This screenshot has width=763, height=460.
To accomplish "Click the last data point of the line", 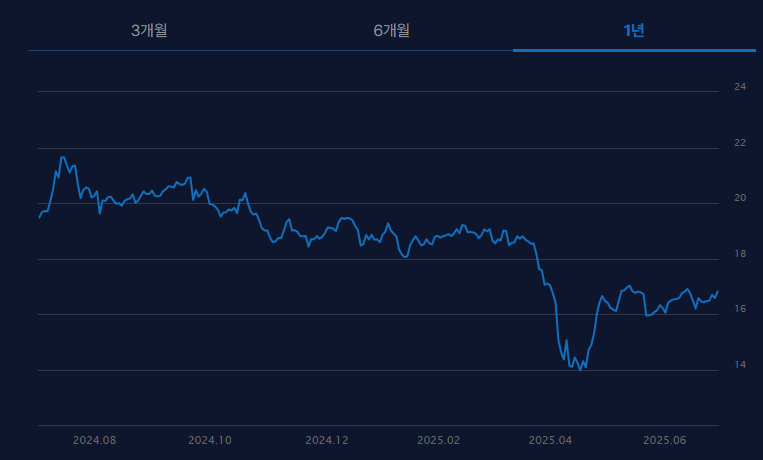I will [718, 291].
